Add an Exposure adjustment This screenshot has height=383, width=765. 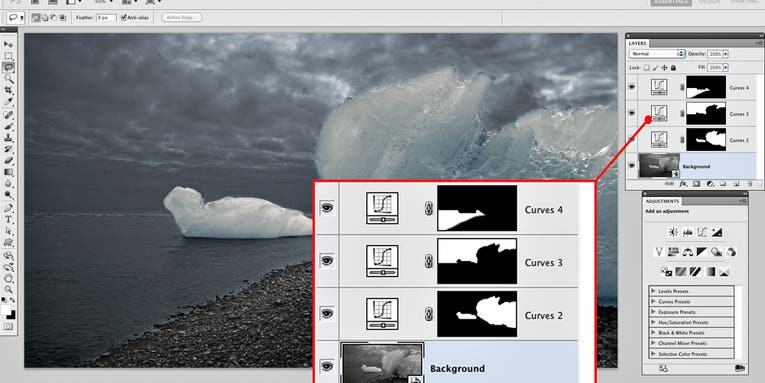click(717, 232)
